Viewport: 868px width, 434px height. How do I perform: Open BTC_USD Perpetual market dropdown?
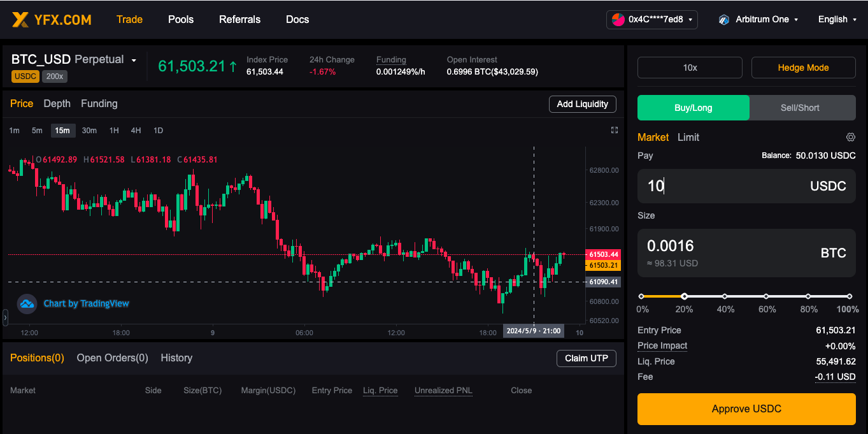click(74, 60)
